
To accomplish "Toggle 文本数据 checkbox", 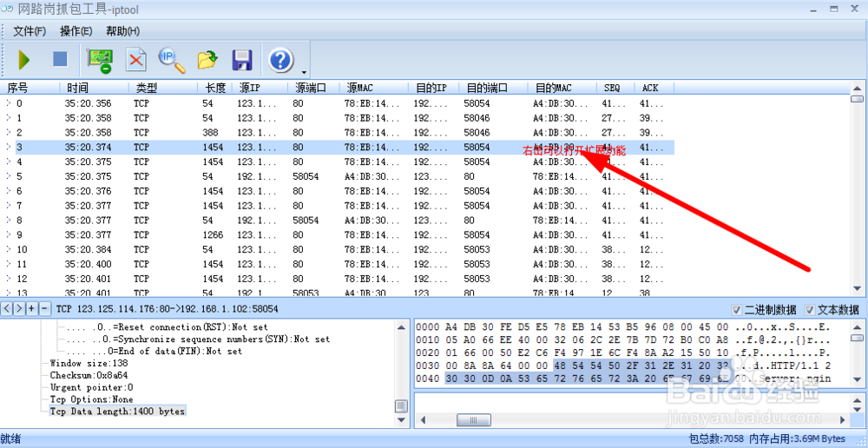I will pos(809,310).
